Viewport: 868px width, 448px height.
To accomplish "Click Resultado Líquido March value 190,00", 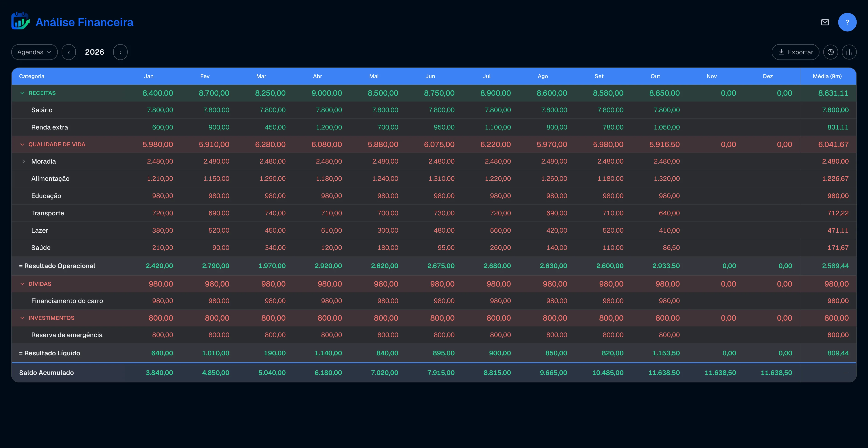I will (x=274, y=353).
